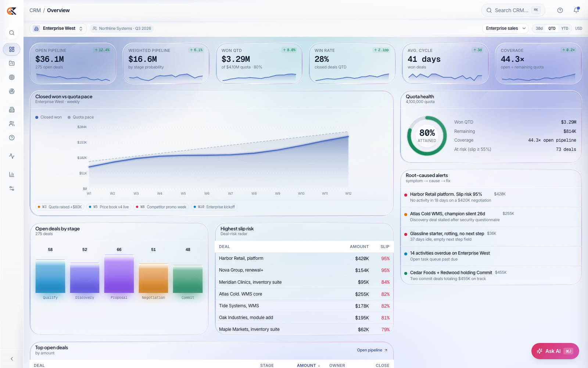Sort Top open deals by Amount
The image size is (588, 368).
(x=308, y=365)
